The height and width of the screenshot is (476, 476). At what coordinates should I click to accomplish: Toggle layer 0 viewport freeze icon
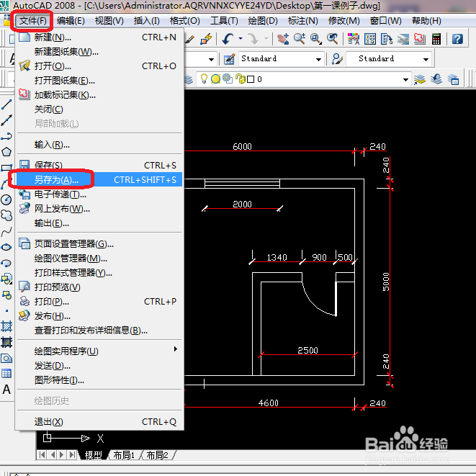(x=228, y=78)
